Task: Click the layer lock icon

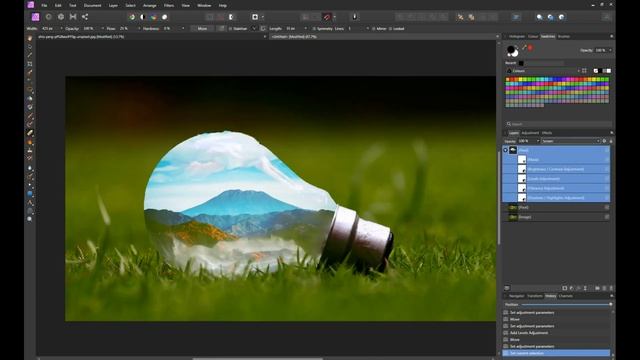Action: coord(611,141)
